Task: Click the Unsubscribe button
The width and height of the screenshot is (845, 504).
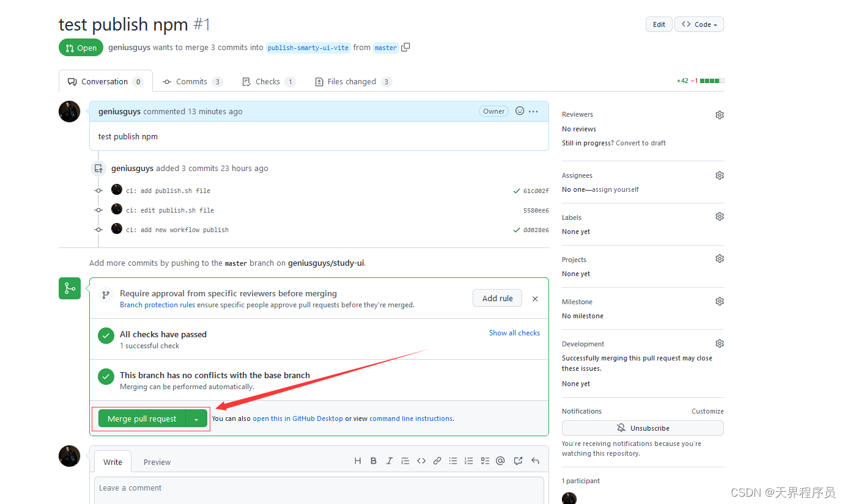Action: tap(643, 428)
